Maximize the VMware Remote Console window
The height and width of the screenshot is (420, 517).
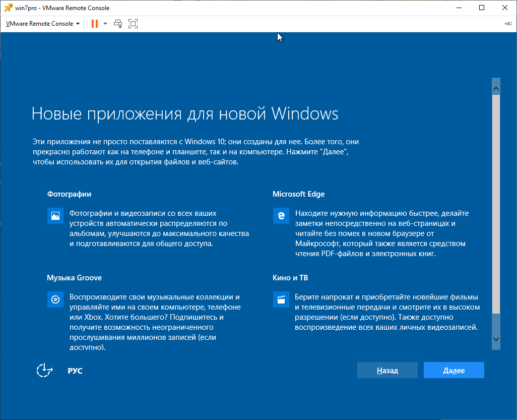tap(482, 8)
